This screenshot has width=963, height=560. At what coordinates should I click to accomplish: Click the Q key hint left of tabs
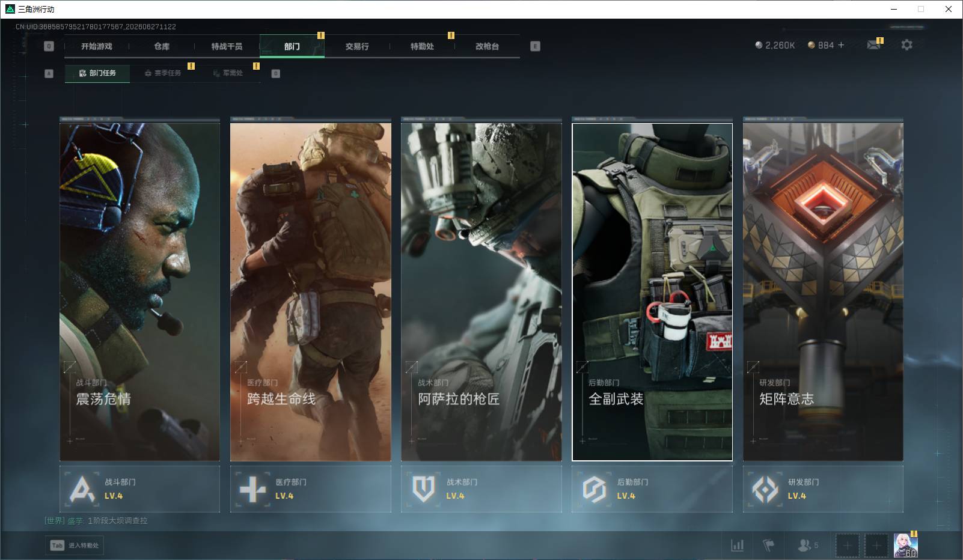tap(49, 46)
